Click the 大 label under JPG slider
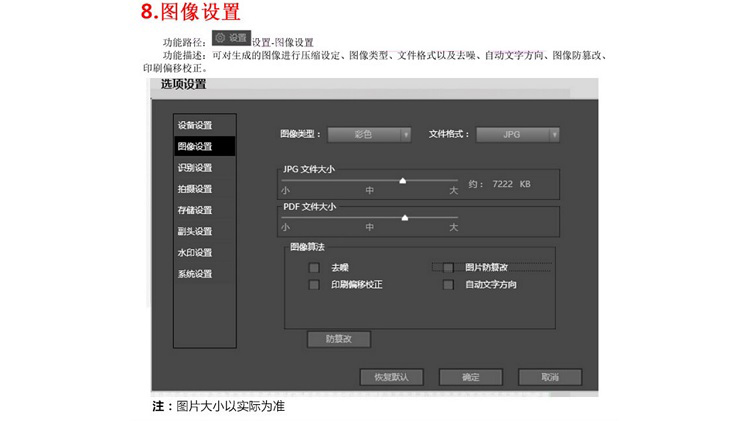 click(453, 190)
